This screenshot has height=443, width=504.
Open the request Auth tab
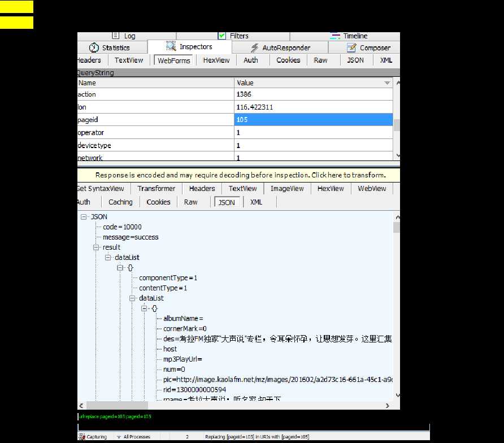[251, 60]
